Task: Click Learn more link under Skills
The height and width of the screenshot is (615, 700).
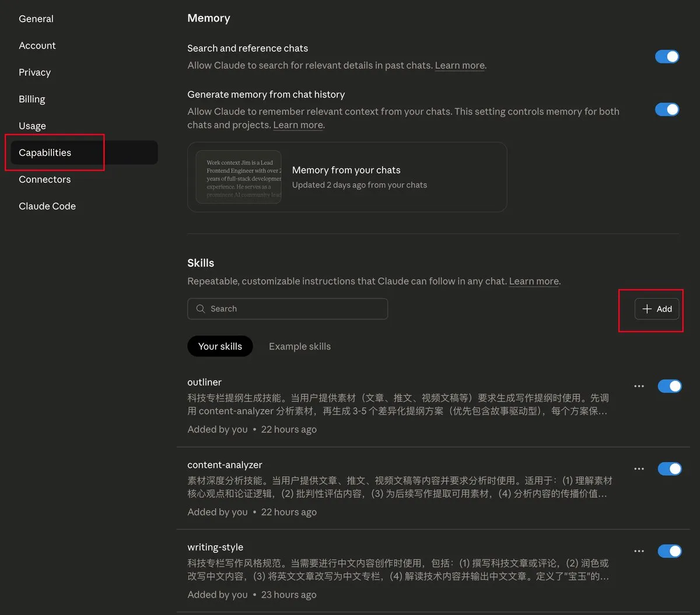Action: [534, 281]
